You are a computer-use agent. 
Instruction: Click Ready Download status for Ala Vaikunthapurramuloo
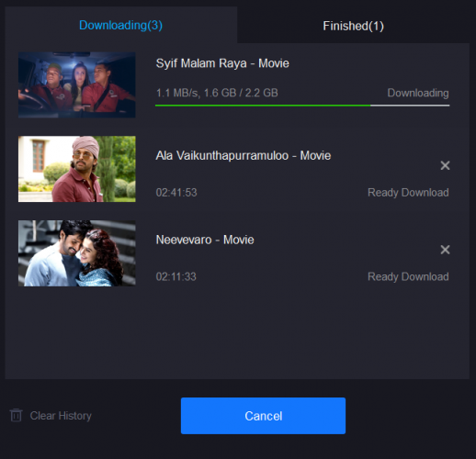[x=408, y=193]
